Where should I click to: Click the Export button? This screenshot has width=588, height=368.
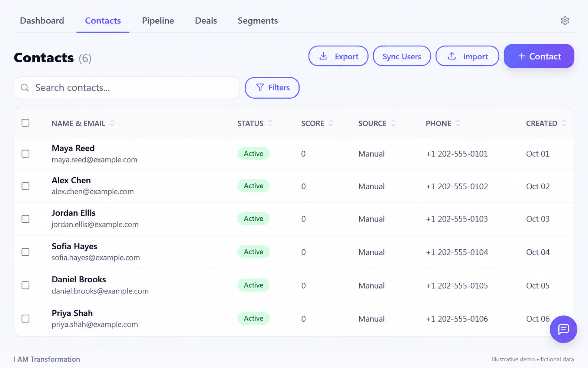(338, 56)
